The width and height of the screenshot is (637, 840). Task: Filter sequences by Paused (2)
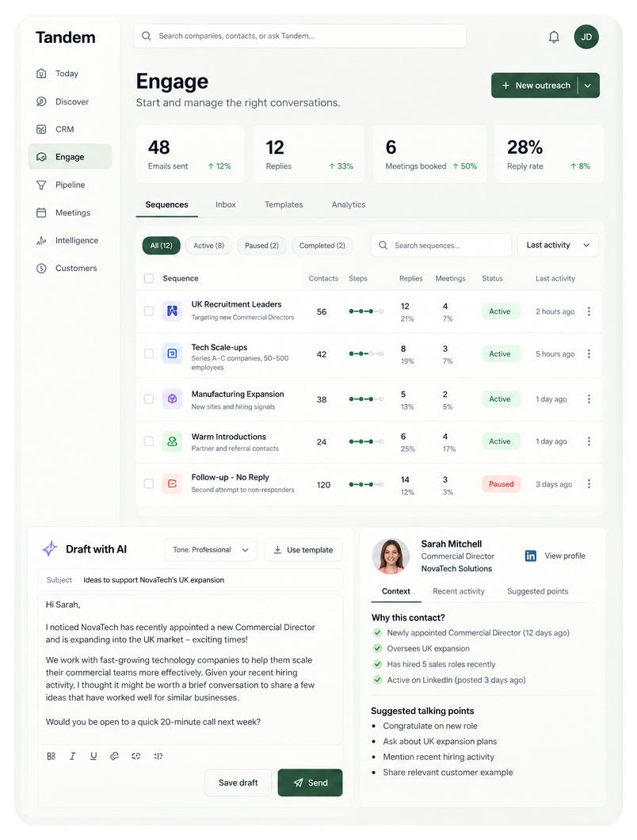[261, 246]
